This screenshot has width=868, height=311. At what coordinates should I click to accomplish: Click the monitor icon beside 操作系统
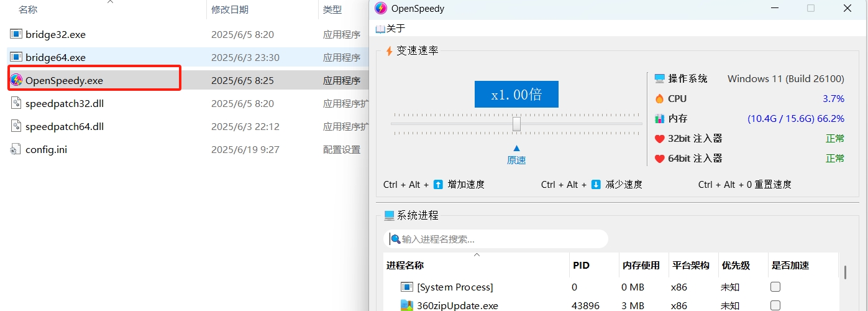point(659,78)
